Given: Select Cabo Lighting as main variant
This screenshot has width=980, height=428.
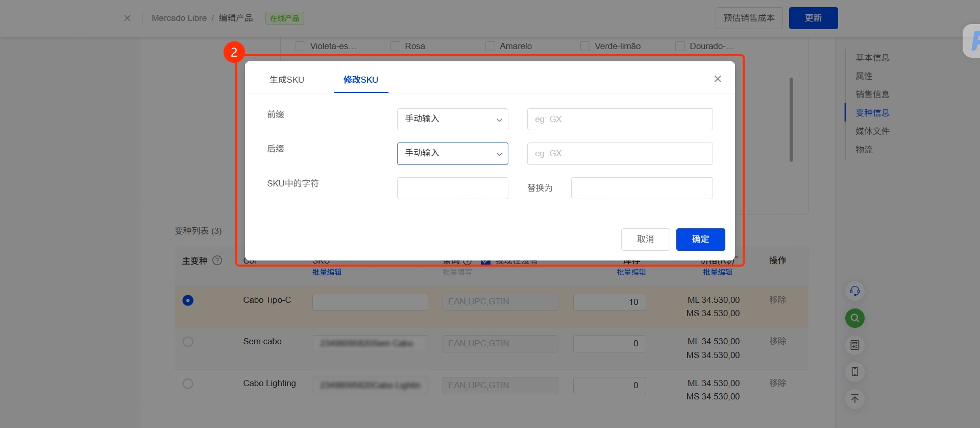Looking at the screenshot, I should [x=188, y=384].
